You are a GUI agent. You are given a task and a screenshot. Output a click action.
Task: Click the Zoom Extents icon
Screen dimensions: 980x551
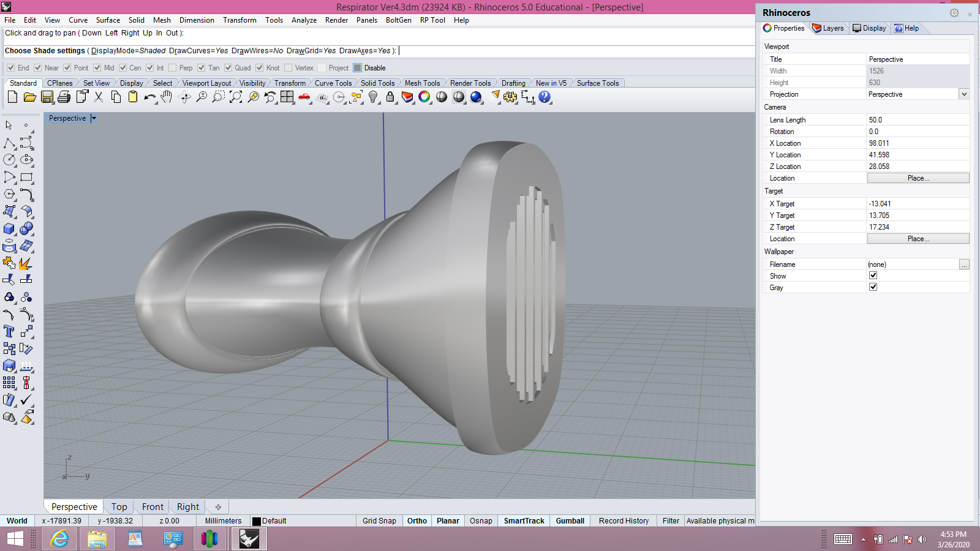(236, 97)
